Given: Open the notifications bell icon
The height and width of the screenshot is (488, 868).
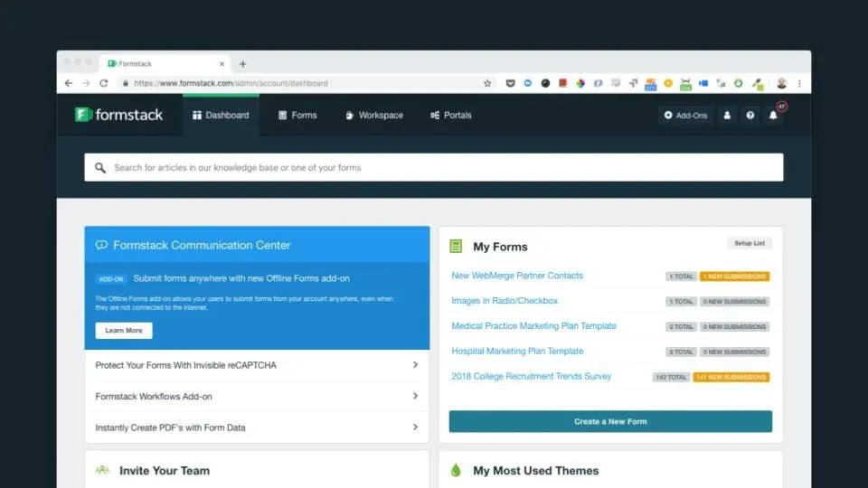Looking at the screenshot, I should tap(773, 115).
